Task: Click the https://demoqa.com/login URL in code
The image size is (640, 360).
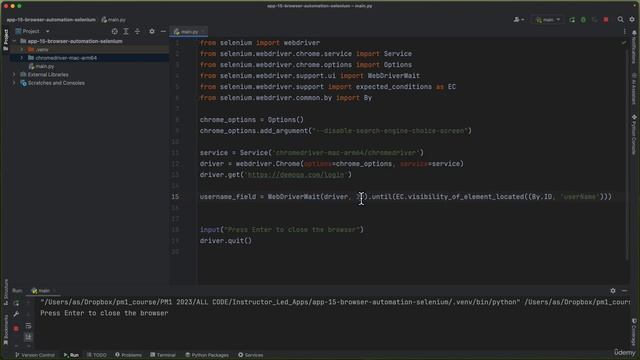Action: click(x=296, y=175)
